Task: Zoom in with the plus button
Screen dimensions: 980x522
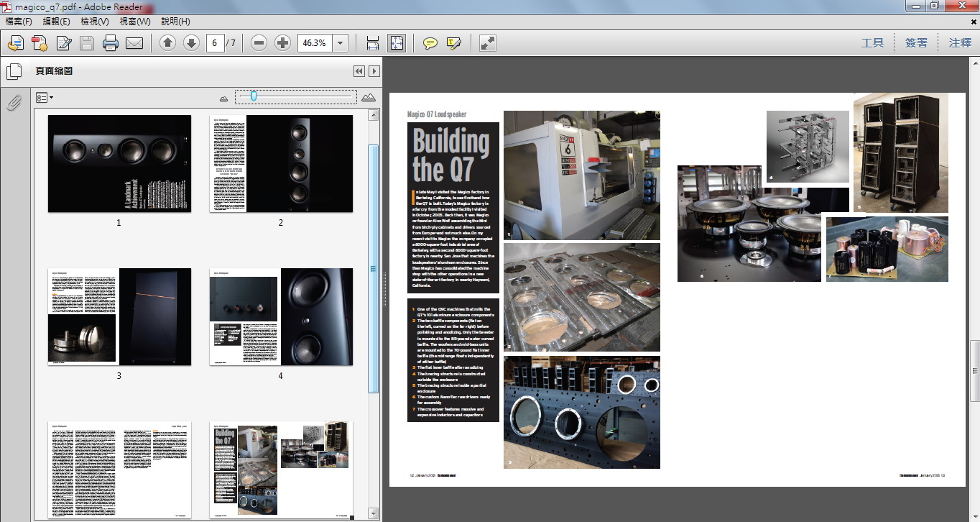Action: pos(283,43)
